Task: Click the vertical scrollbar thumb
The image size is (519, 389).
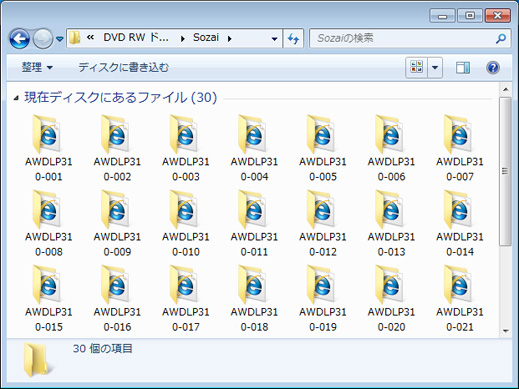Action: coord(506,172)
